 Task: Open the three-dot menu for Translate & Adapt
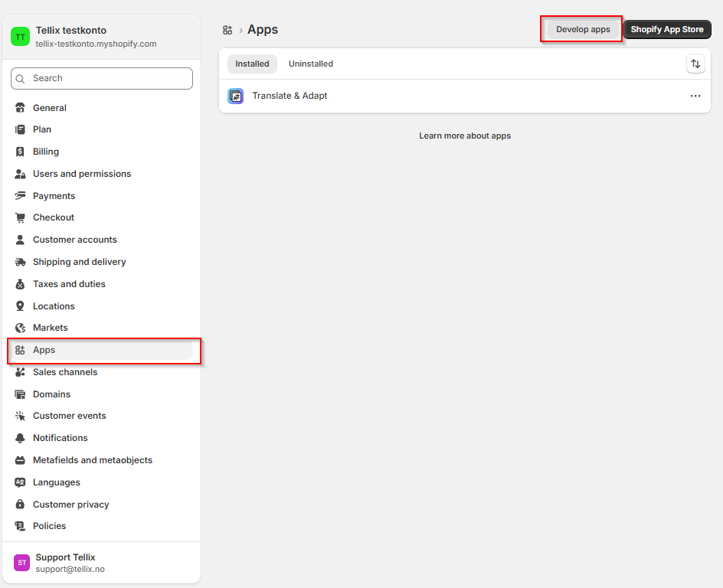(x=695, y=96)
